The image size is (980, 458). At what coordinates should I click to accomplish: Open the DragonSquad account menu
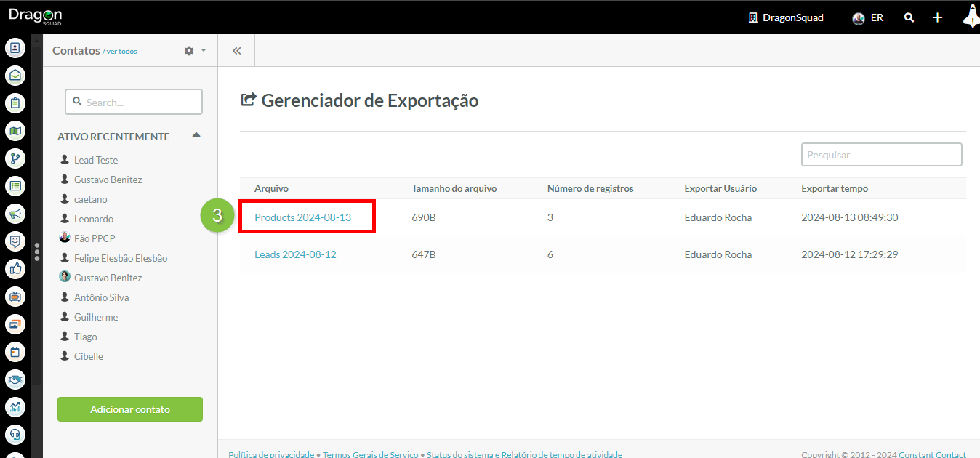pos(786,17)
